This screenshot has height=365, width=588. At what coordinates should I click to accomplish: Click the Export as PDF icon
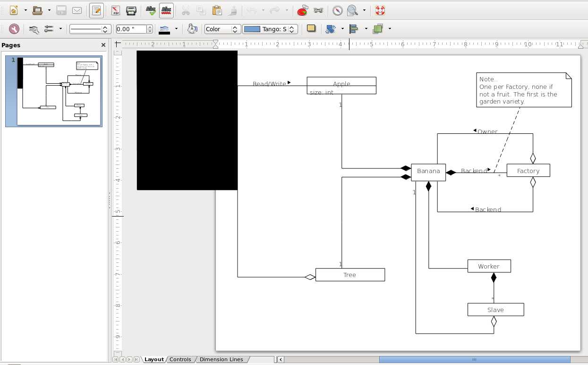coord(115,10)
